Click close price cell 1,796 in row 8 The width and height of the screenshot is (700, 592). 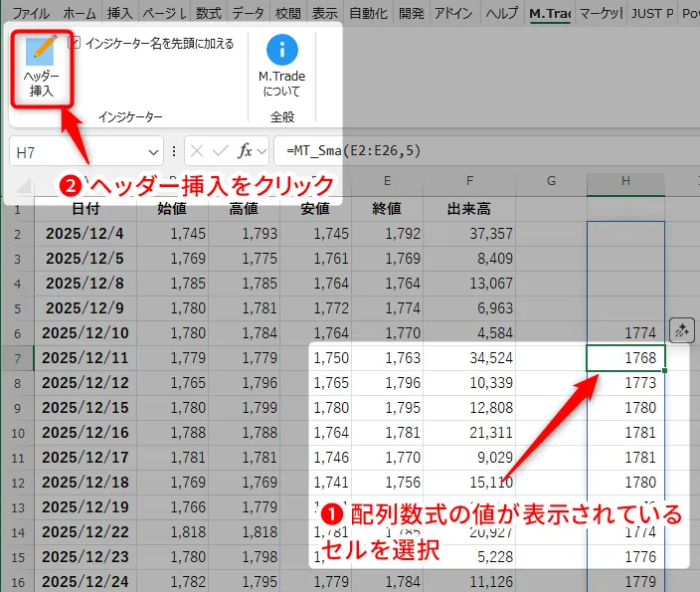point(387,383)
